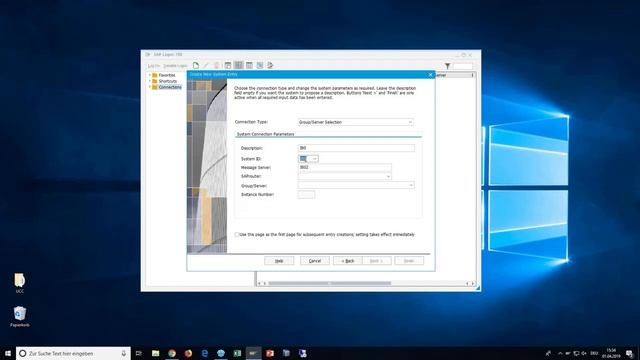
Task: Click the Log On button in SAP Logon toolbar
Action: pos(153,66)
